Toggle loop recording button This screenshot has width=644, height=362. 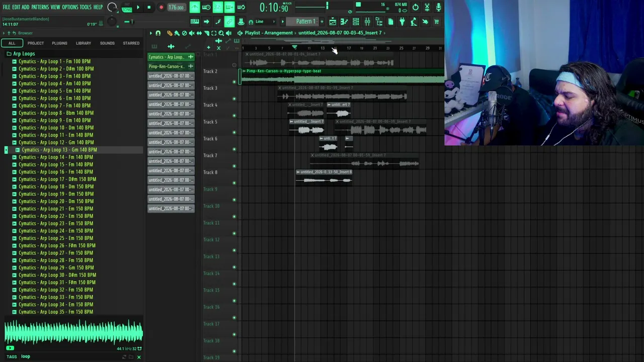241,7
